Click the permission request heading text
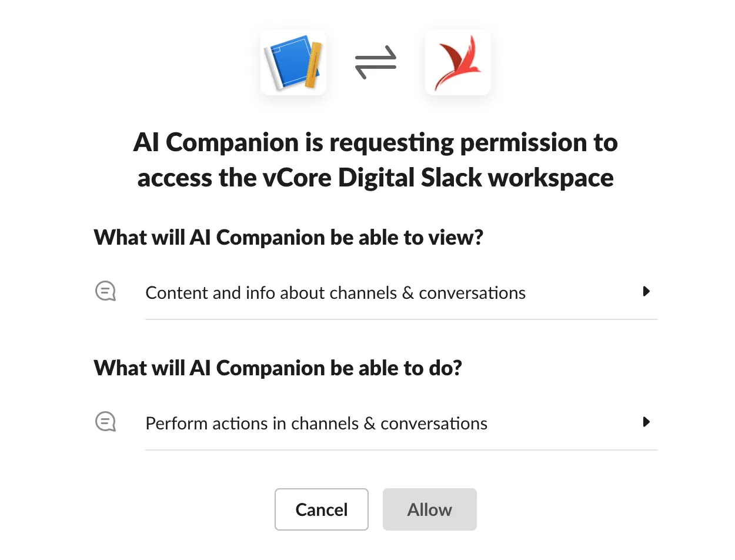This screenshot has height=560, width=735. click(x=376, y=159)
